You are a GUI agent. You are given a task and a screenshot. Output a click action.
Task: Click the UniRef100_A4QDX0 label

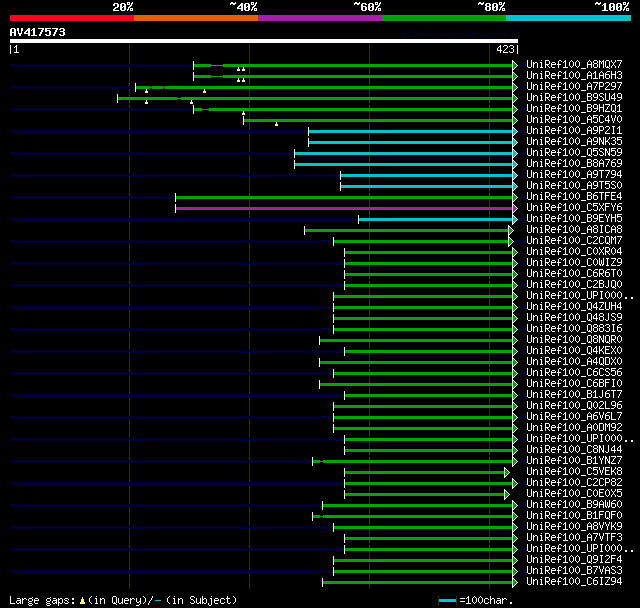[574, 362]
